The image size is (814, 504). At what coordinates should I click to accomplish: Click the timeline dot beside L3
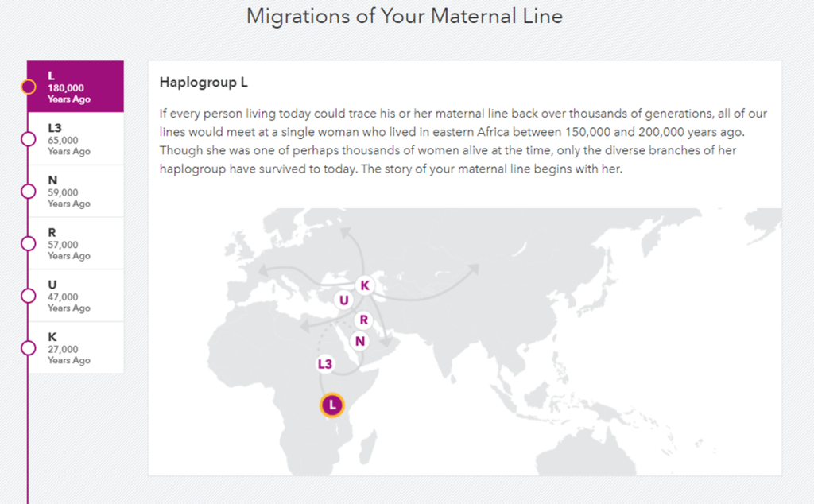pos(29,139)
